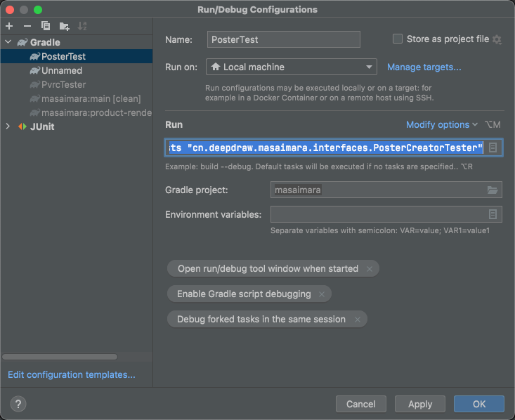Click the Cancel button

(361, 404)
